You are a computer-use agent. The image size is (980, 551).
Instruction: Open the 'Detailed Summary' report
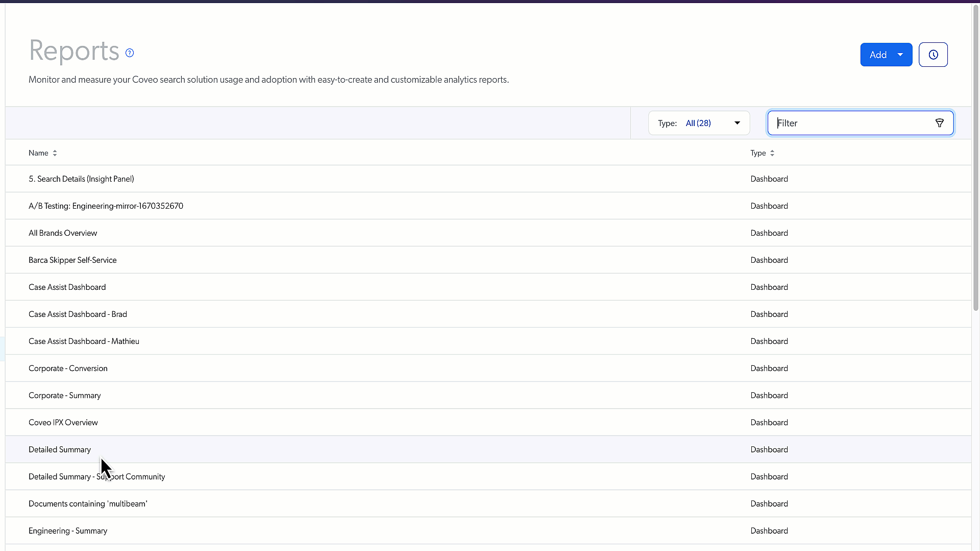(x=60, y=449)
